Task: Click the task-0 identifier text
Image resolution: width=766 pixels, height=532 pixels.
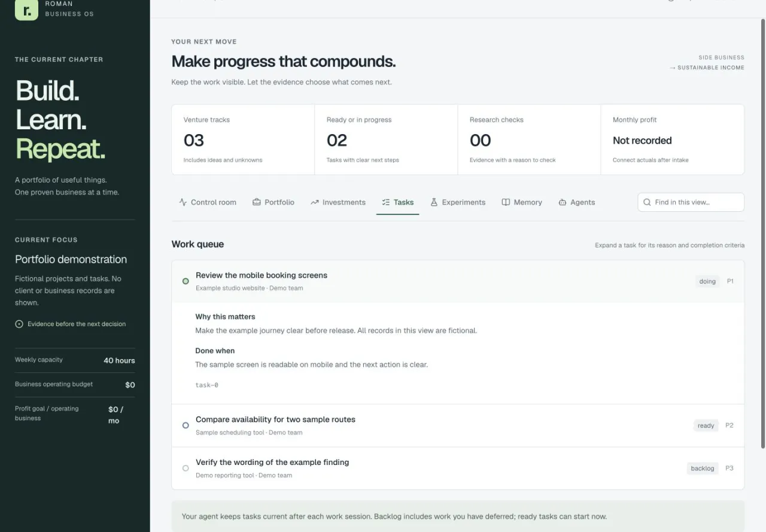Action: 206,385
